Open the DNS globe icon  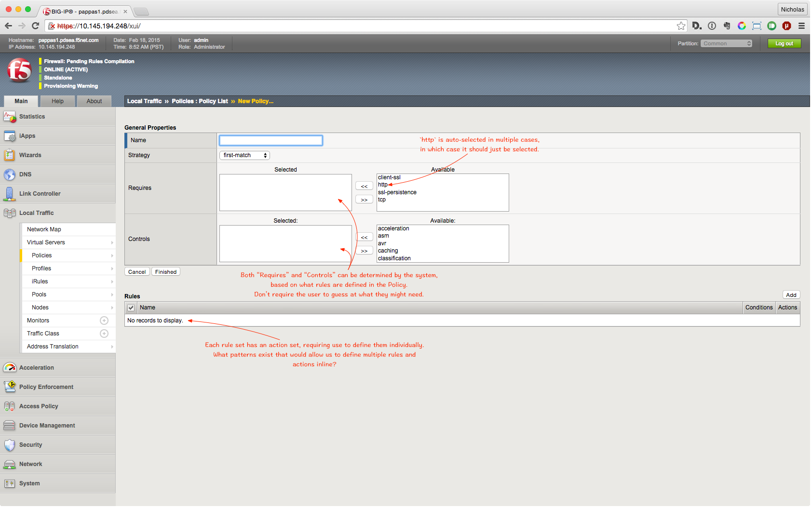tap(10, 174)
